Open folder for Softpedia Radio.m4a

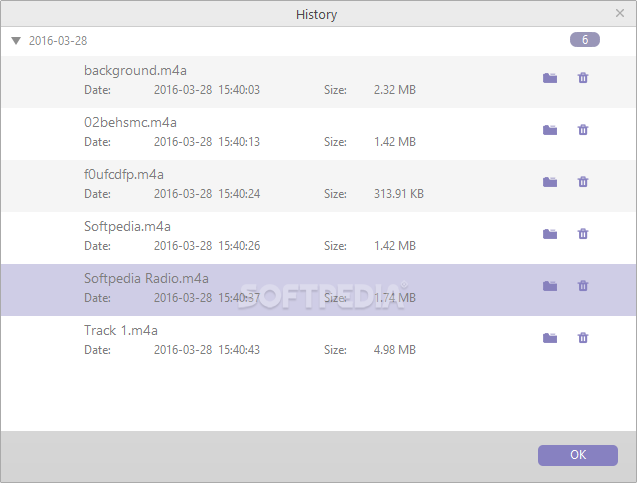550,286
